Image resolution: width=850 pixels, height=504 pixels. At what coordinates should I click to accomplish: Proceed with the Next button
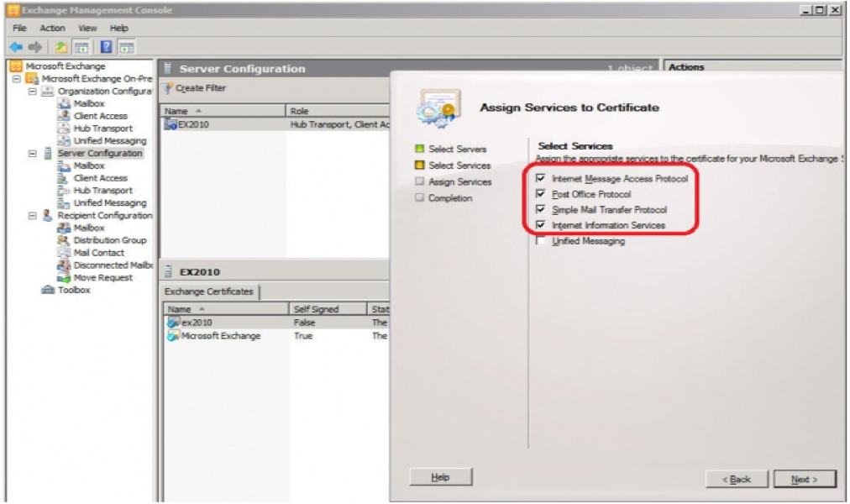805,480
